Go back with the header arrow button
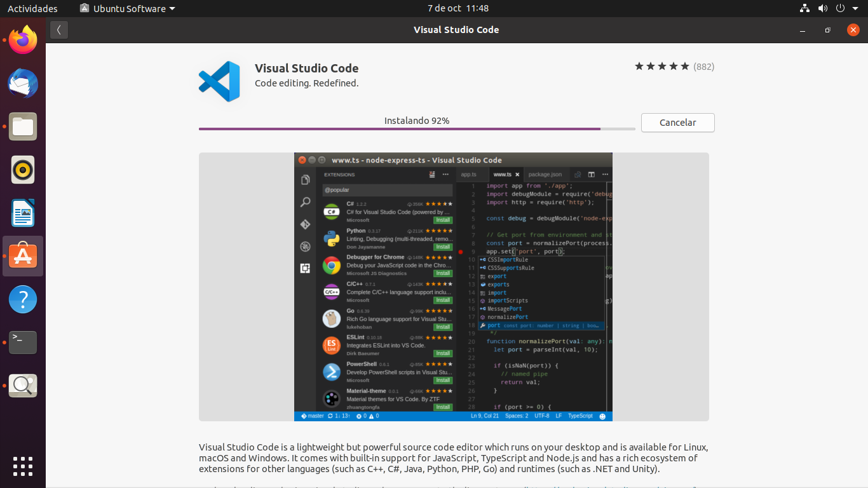868x488 pixels. [59, 30]
